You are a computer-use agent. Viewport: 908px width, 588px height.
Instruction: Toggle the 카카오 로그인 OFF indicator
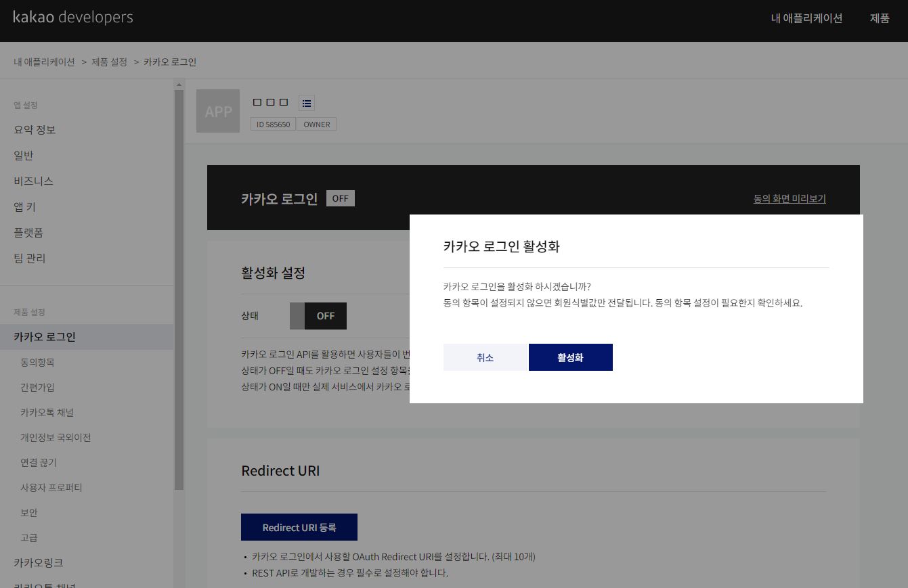click(x=340, y=198)
